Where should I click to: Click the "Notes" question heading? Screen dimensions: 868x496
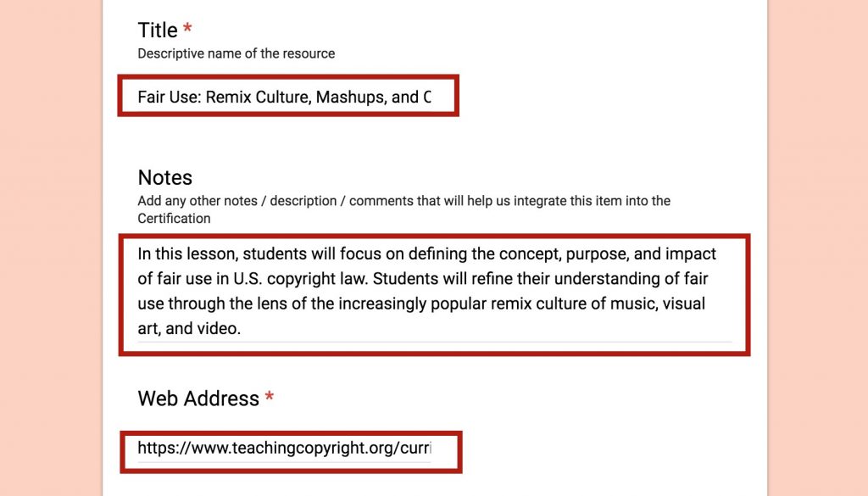165,177
